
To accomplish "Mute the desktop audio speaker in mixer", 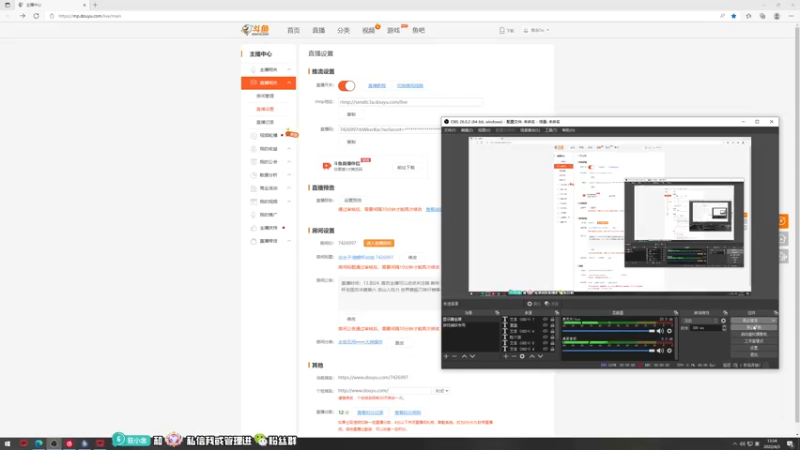I will pyautogui.click(x=661, y=351).
